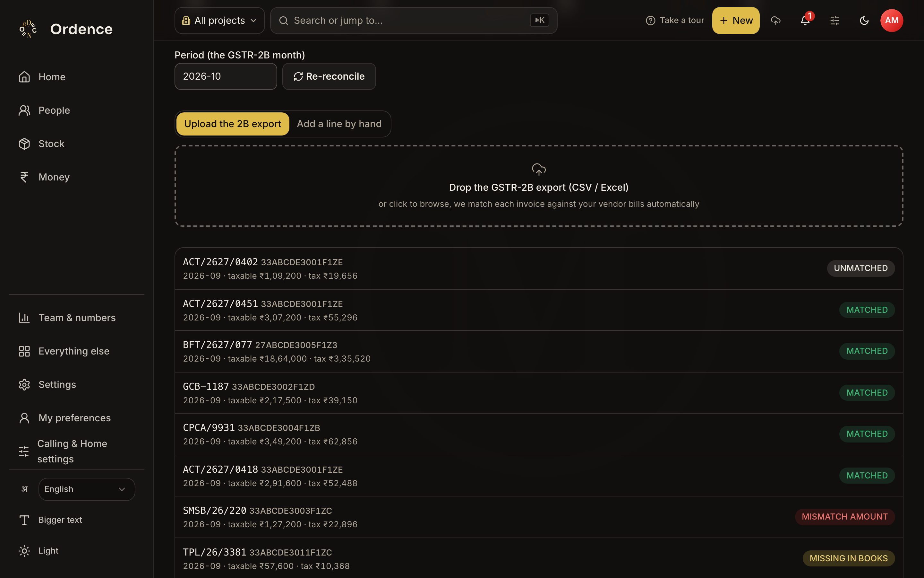
Task: Select invoice CPCA/9931
Action: pyautogui.click(x=539, y=434)
